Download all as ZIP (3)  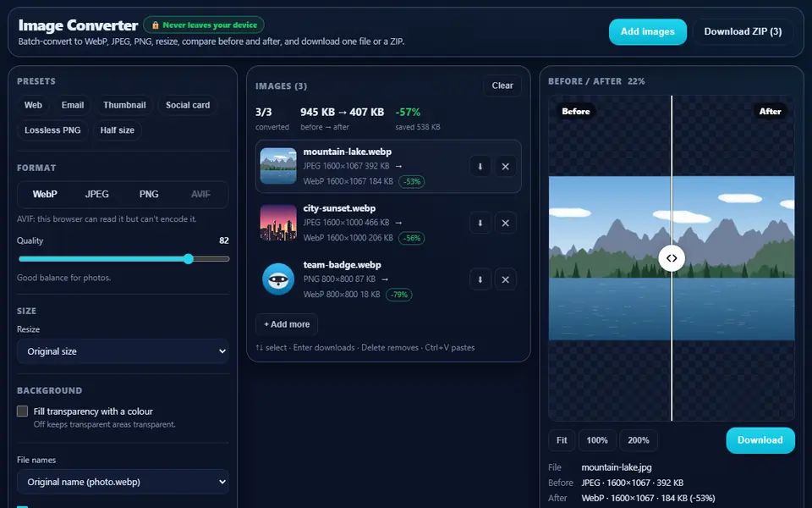[743, 31]
